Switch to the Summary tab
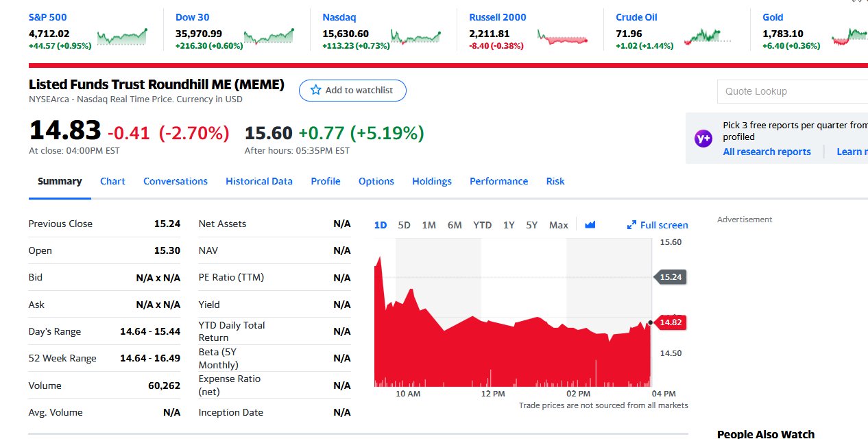Screen dimensions: 868x439 [x=60, y=181]
